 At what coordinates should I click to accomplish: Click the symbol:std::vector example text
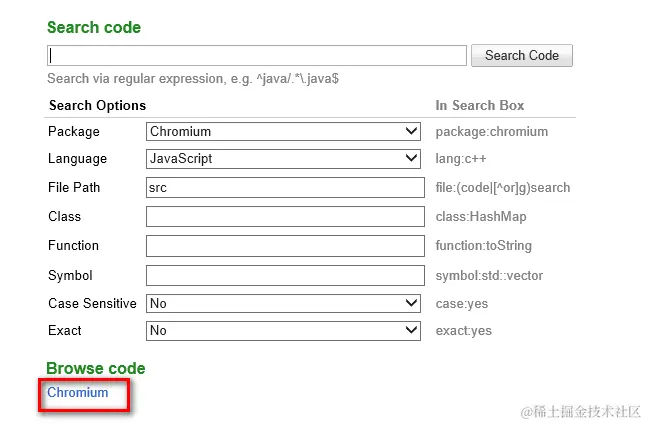click(489, 275)
